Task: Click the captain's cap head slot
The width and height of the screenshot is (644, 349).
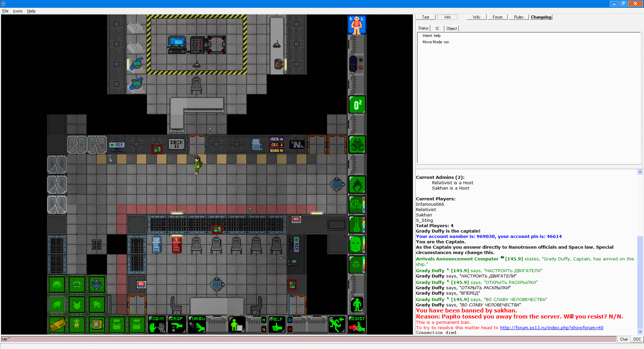Action: 77,285
